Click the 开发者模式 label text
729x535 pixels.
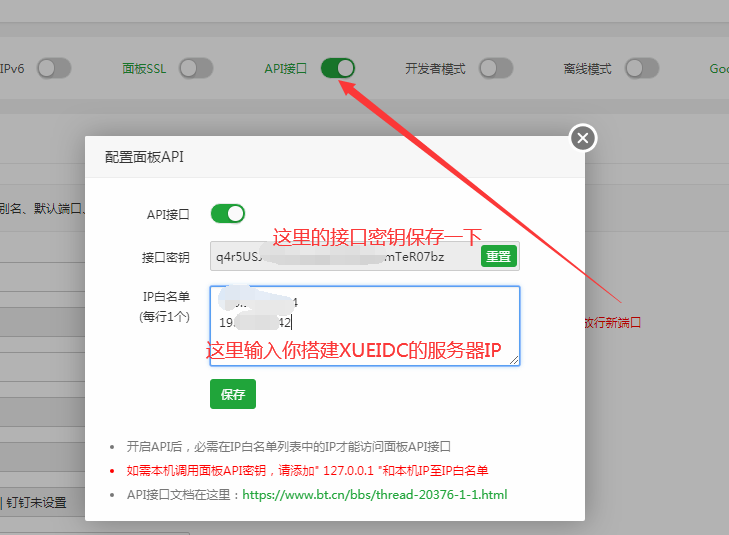tap(435, 69)
